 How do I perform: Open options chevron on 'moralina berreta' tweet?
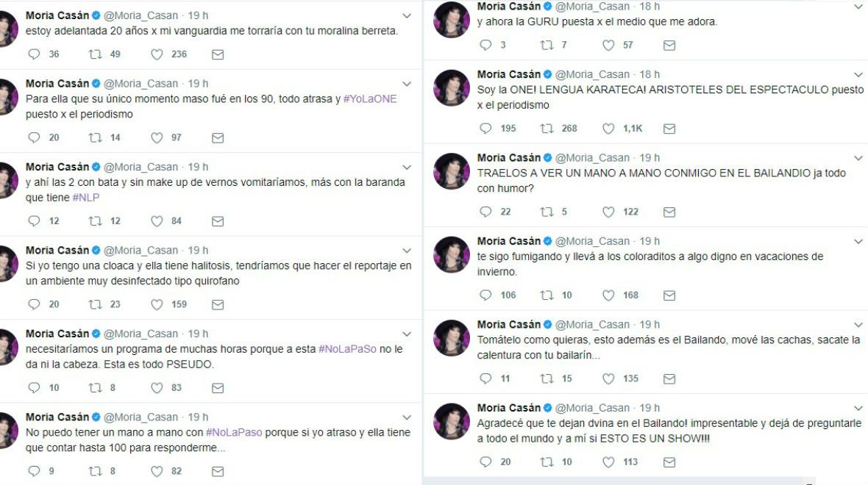point(407,16)
